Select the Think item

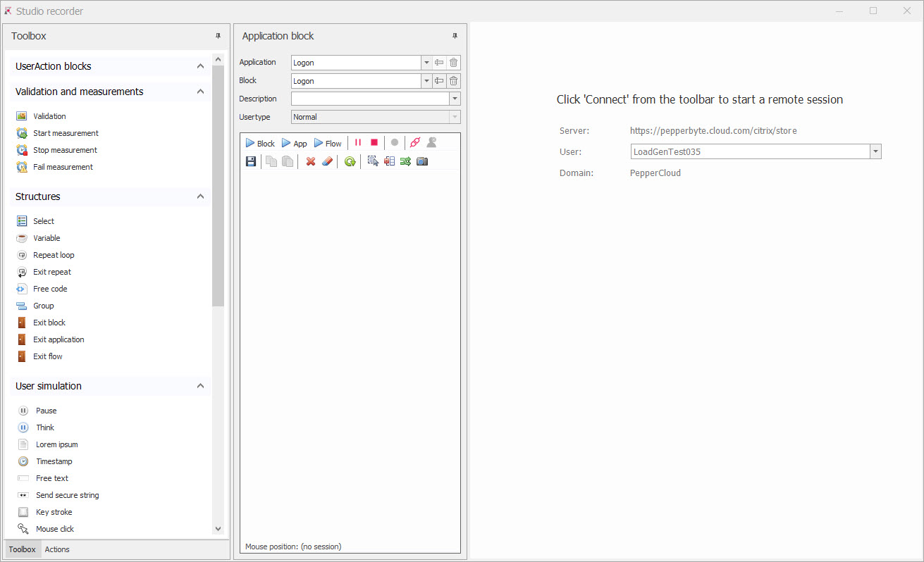[x=36, y=427]
